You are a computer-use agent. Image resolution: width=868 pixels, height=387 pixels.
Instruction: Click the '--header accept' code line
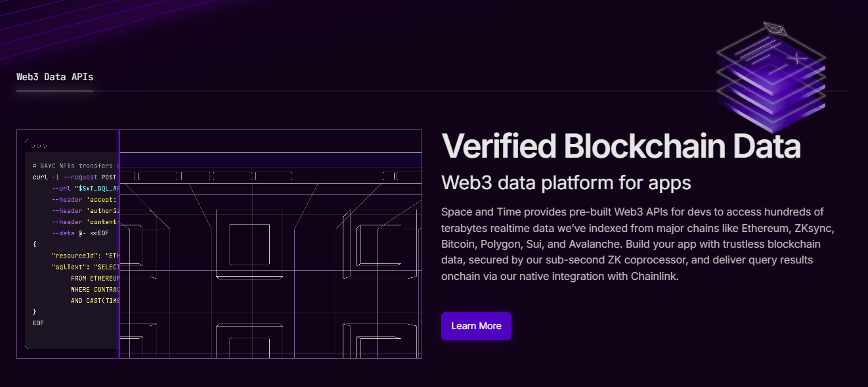(85, 199)
